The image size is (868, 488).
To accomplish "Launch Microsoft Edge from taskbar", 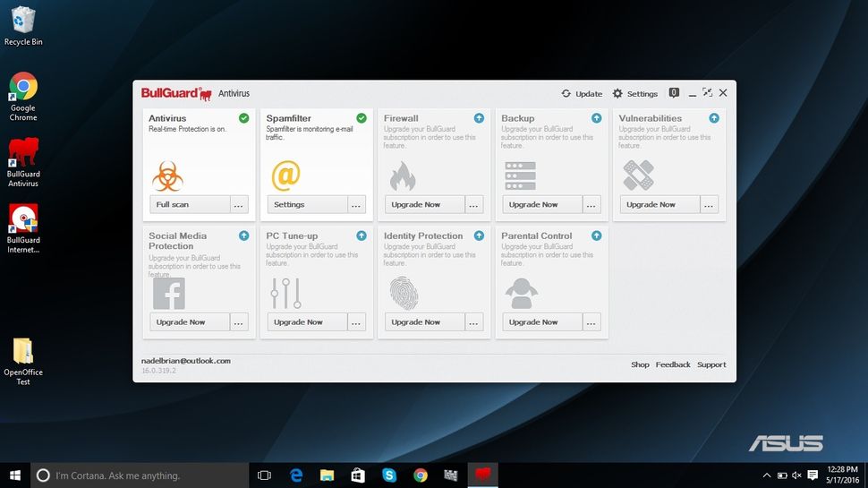I will point(296,475).
